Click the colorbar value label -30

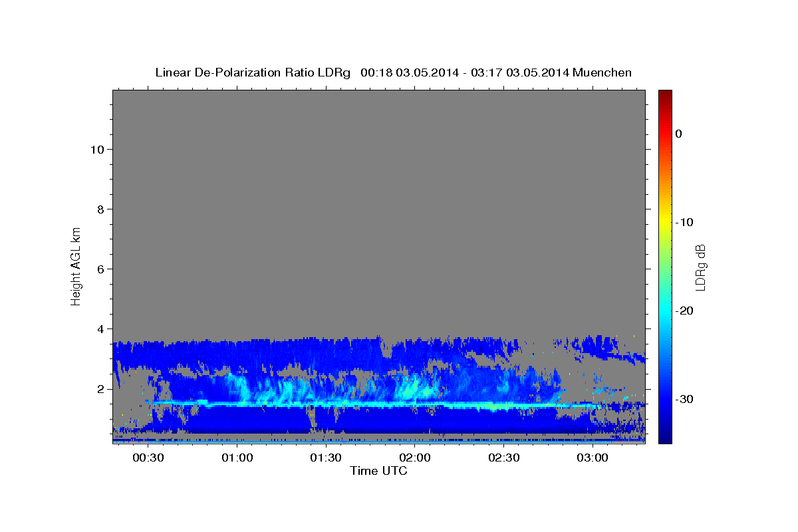click(684, 399)
